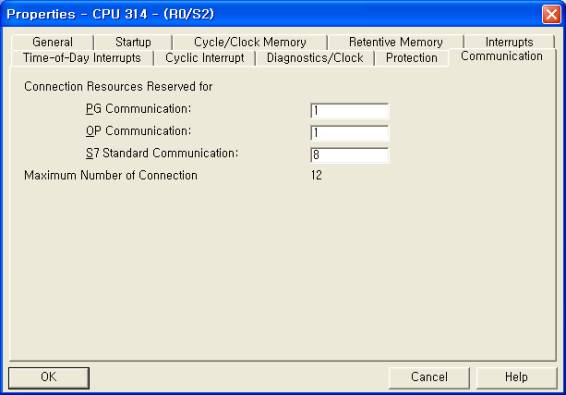Viewport: 566px width, 395px height.
Task: Open the Retentive Memory tab
Action: (x=396, y=42)
